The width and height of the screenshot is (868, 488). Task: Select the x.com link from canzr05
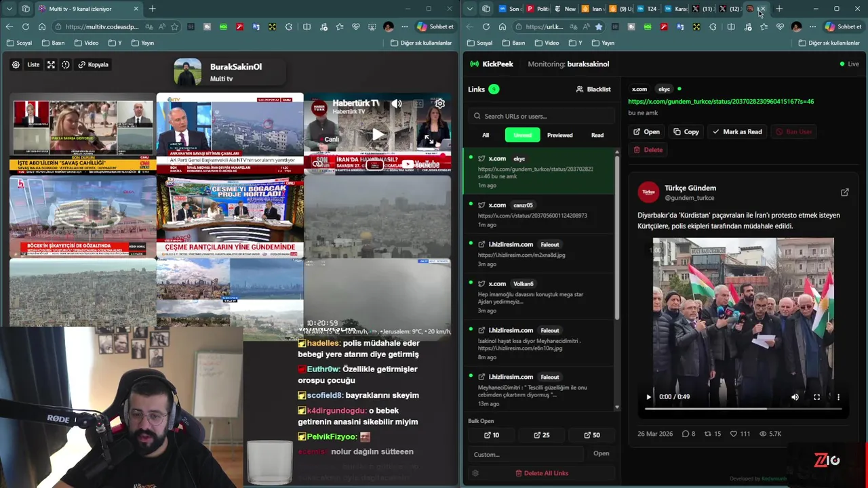tap(538, 215)
